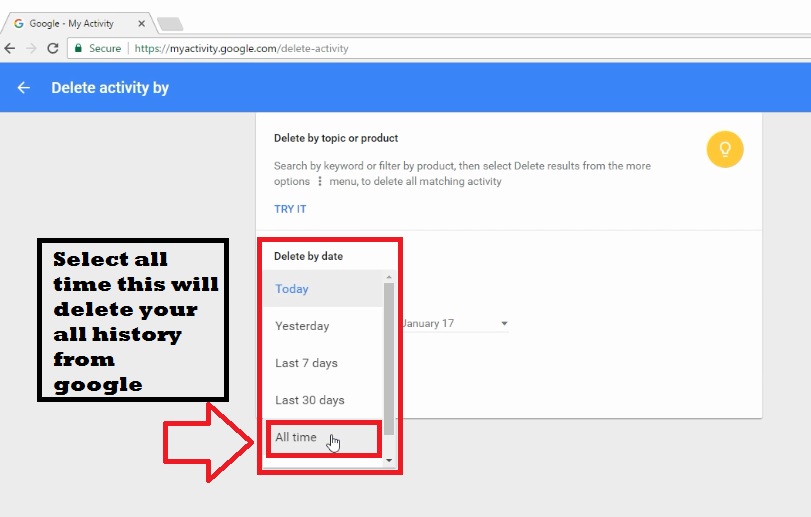Select Last 7 days option
811x517 pixels.
(323, 363)
